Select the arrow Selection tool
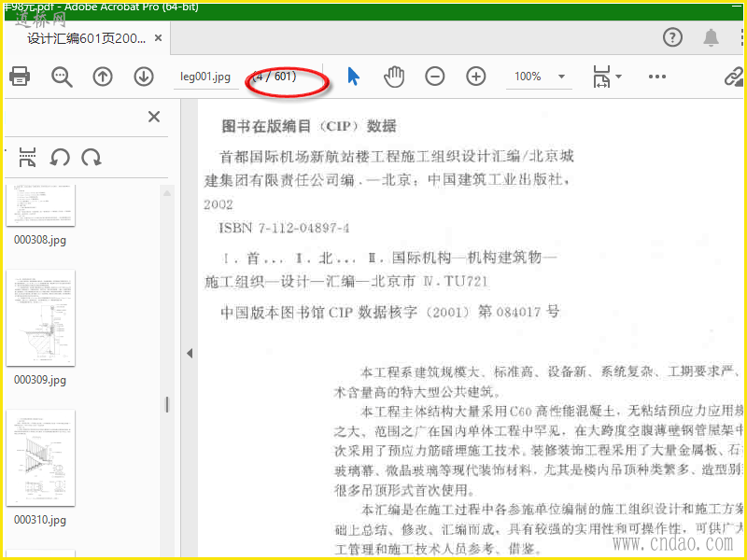The width and height of the screenshot is (747, 560). [x=353, y=77]
